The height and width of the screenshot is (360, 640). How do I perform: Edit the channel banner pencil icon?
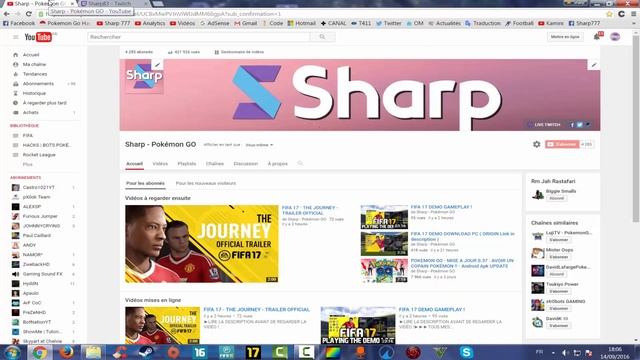(x=594, y=65)
